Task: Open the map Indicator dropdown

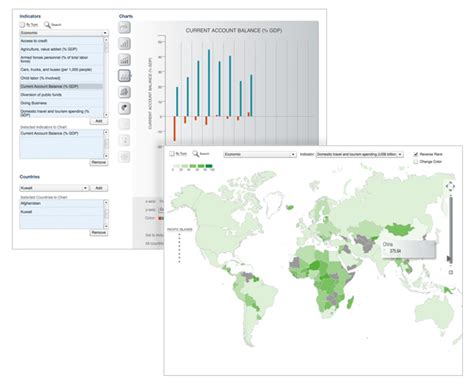Action: click(x=360, y=154)
